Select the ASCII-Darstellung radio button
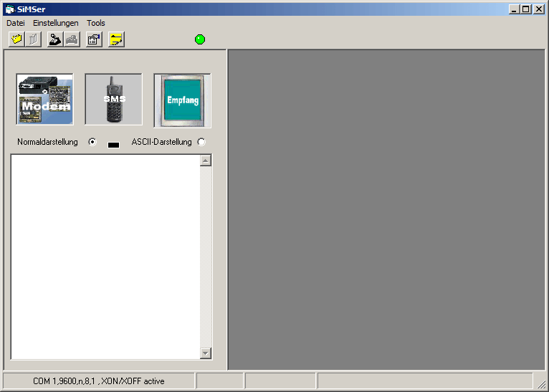The width and height of the screenshot is (549, 392). (x=201, y=142)
